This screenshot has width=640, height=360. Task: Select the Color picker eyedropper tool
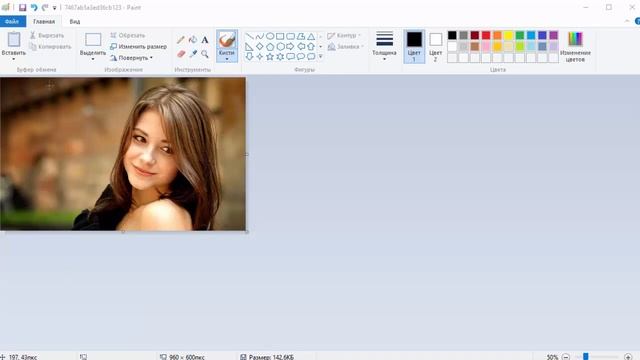(x=193, y=53)
